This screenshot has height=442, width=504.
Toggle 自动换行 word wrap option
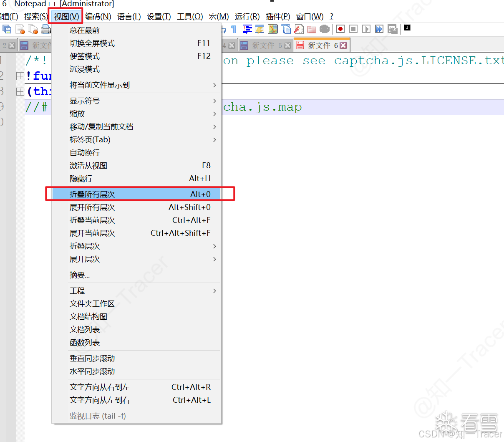[x=136, y=153]
